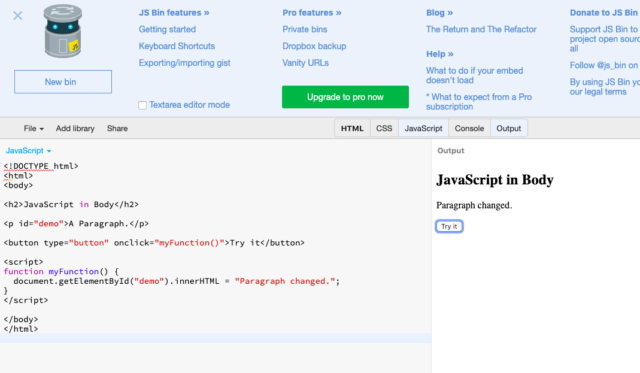This screenshot has width=640, height=373.
Task: Click the document.getElementById code line
Action: tap(176, 281)
